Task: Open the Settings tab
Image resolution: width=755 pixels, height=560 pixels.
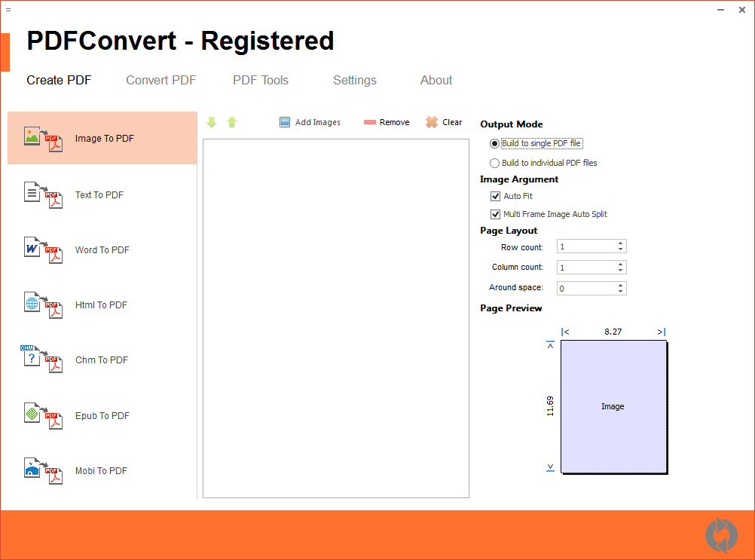Action: [x=355, y=81]
